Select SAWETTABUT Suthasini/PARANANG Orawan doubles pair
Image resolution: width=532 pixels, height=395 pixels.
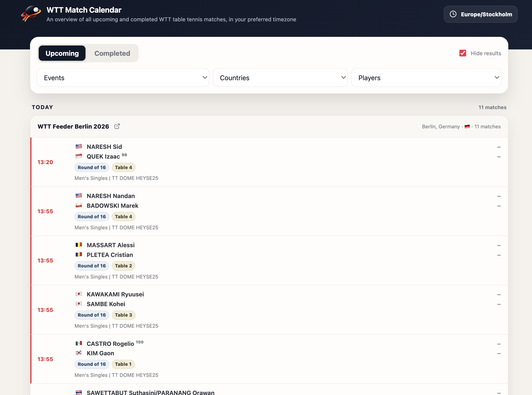click(151, 392)
